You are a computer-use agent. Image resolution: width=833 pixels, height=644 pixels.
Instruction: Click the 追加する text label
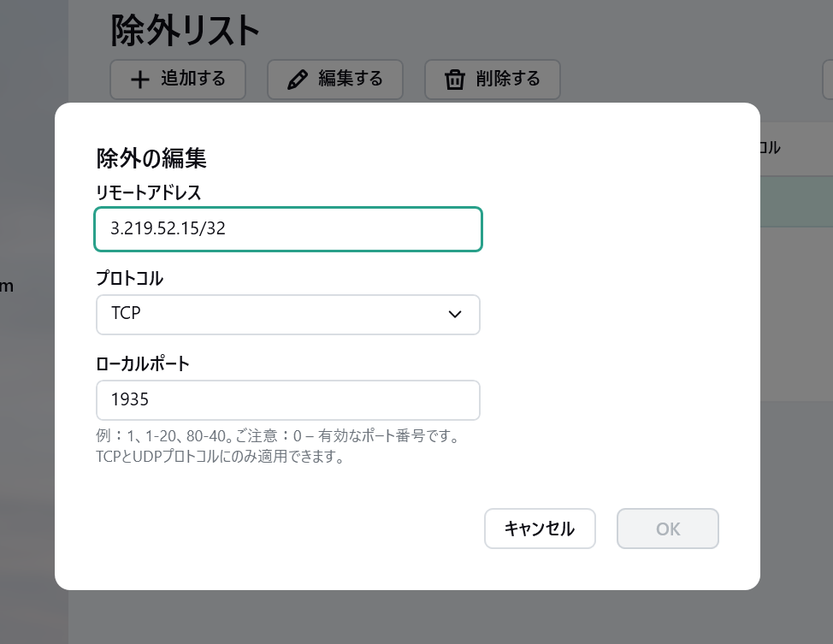click(193, 79)
